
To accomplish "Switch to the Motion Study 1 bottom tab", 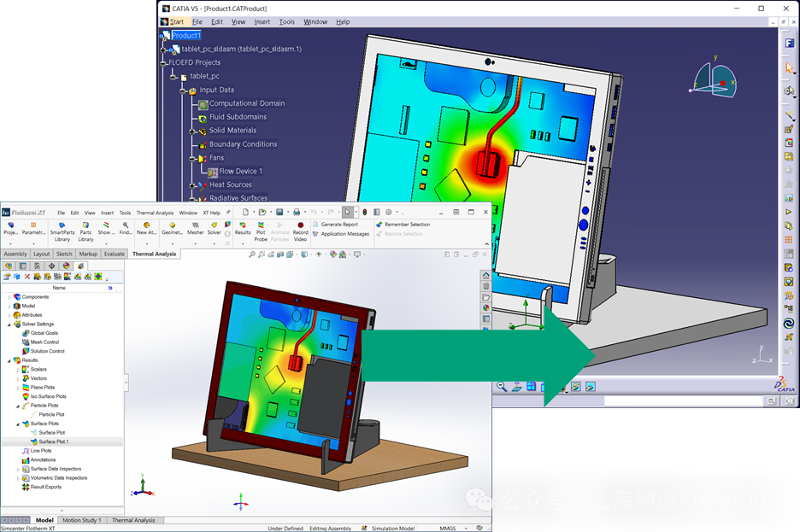I will point(82,520).
